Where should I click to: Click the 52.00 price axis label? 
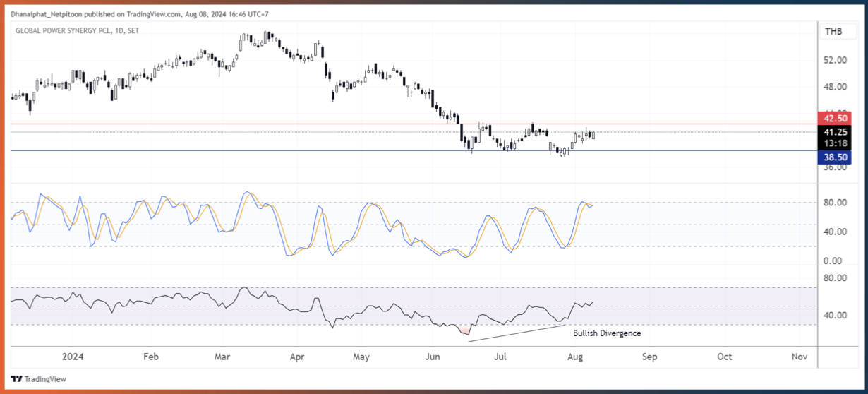[836, 60]
